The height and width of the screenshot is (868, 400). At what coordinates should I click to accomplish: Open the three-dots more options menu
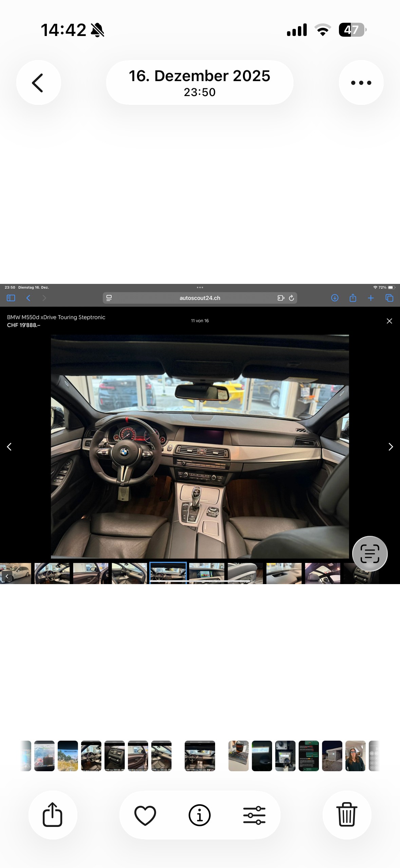point(361,83)
